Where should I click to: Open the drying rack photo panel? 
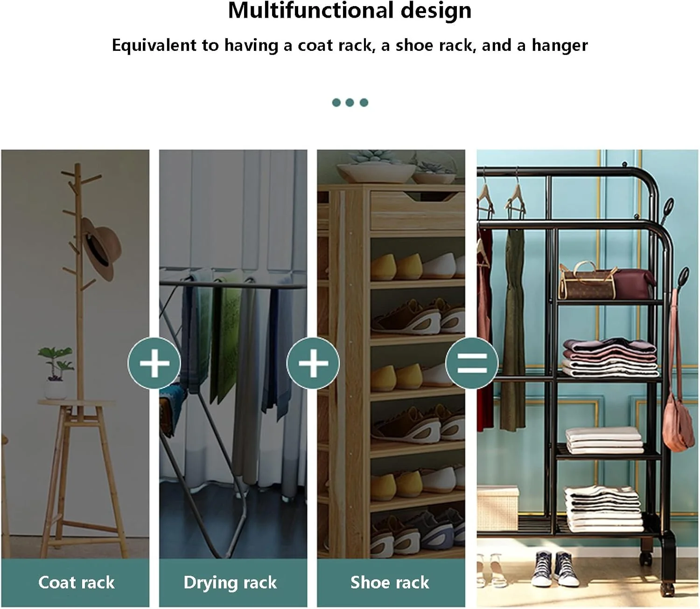(x=233, y=354)
